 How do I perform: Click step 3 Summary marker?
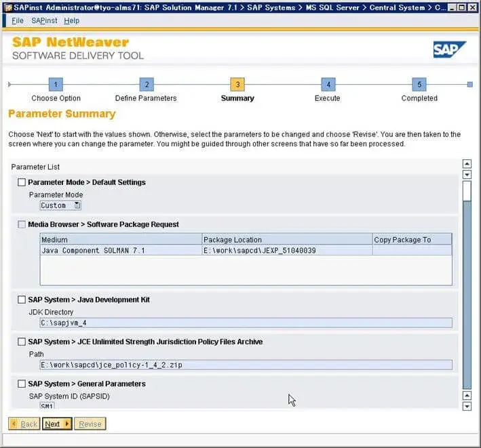click(x=237, y=84)
